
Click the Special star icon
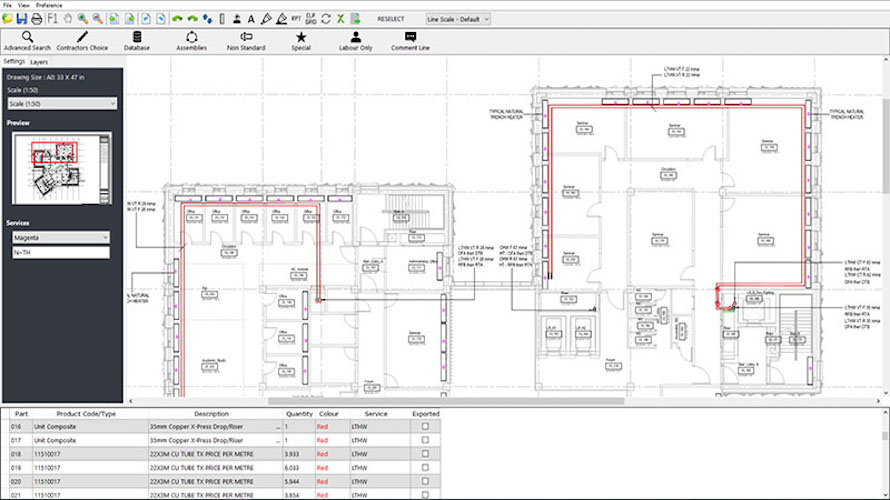[x=301, y=36]
